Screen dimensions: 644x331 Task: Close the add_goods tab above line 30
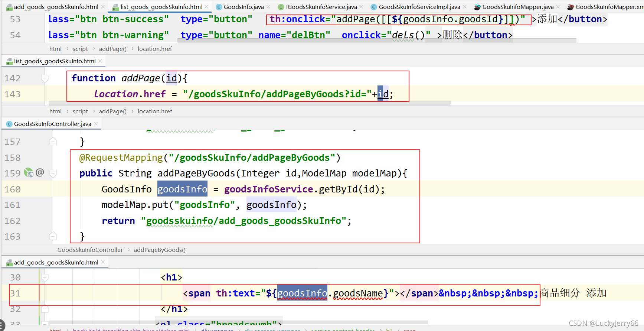[x=103, y=262]
